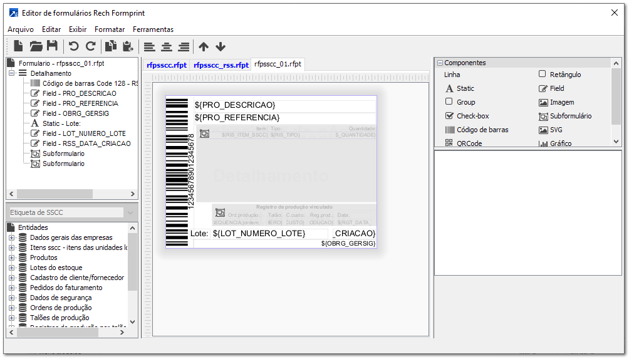Open the Ferramentas menu

click(153, 29)
